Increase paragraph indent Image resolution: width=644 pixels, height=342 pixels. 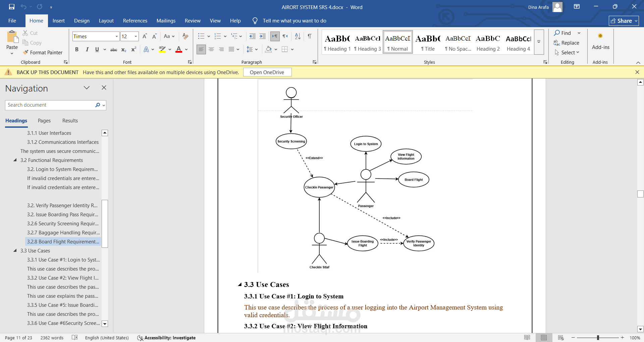click(x=263, y=36)
